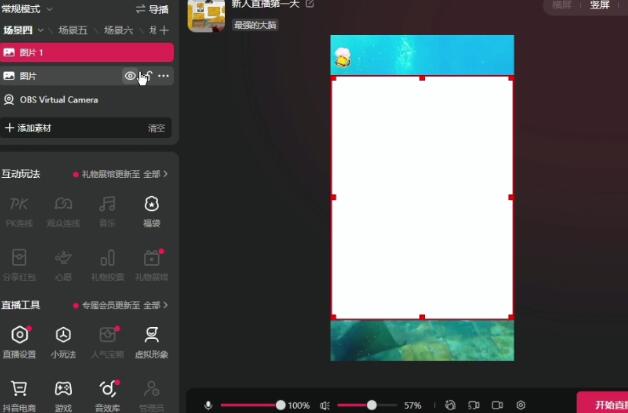Click the 导播 director button

pyautogui.click(x=152, y=9)
